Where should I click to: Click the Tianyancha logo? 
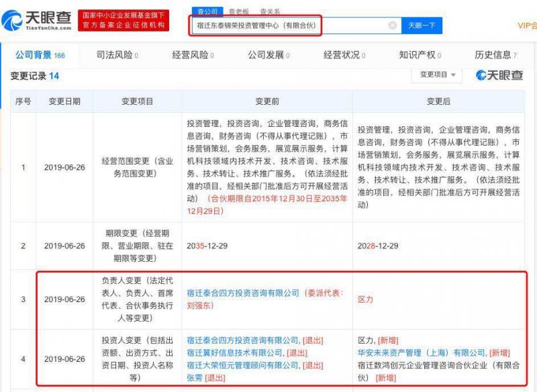tap(37, 20)
